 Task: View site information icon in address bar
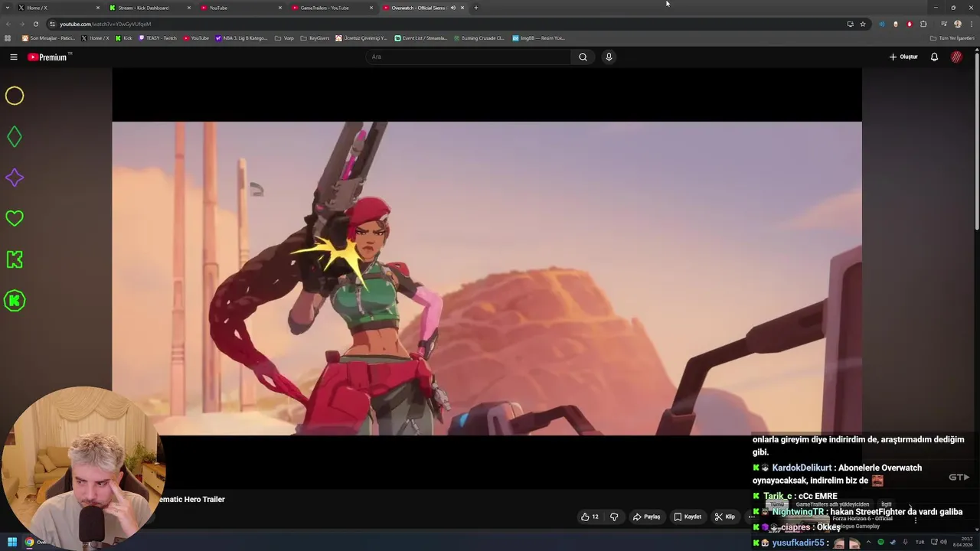[x=52, y=24]
